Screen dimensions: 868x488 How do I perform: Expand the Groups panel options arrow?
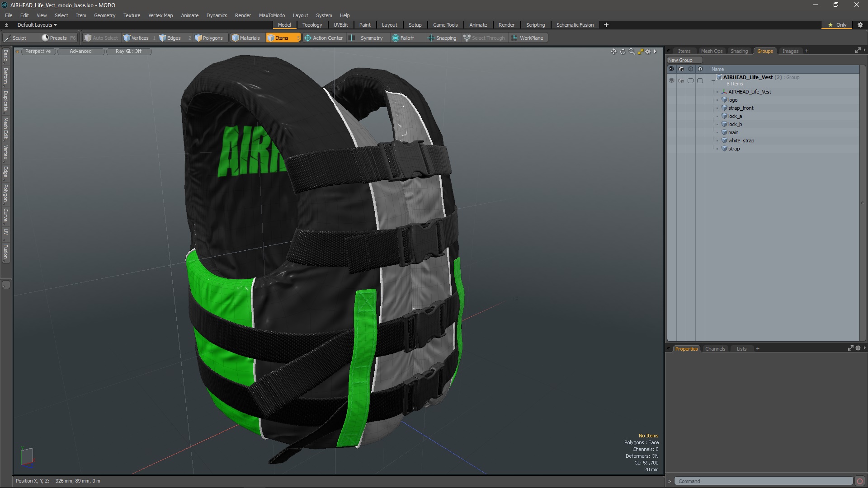[x=864, y=51]
